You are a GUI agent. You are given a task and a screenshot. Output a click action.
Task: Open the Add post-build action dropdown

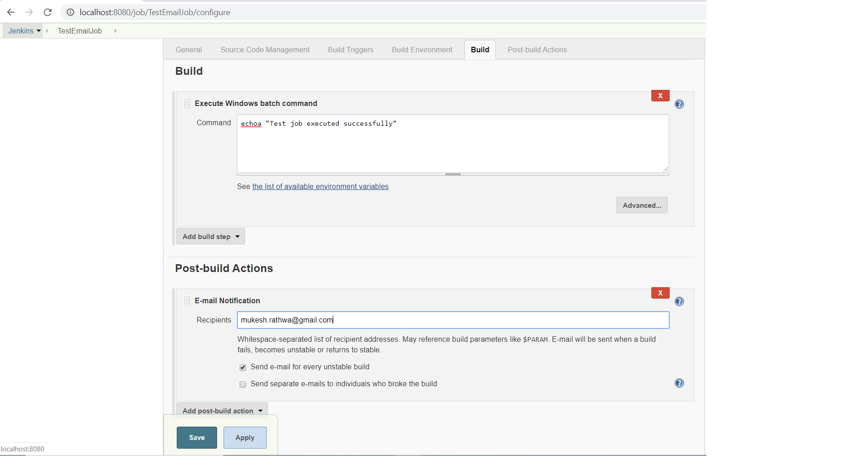[x=222, y=410]
